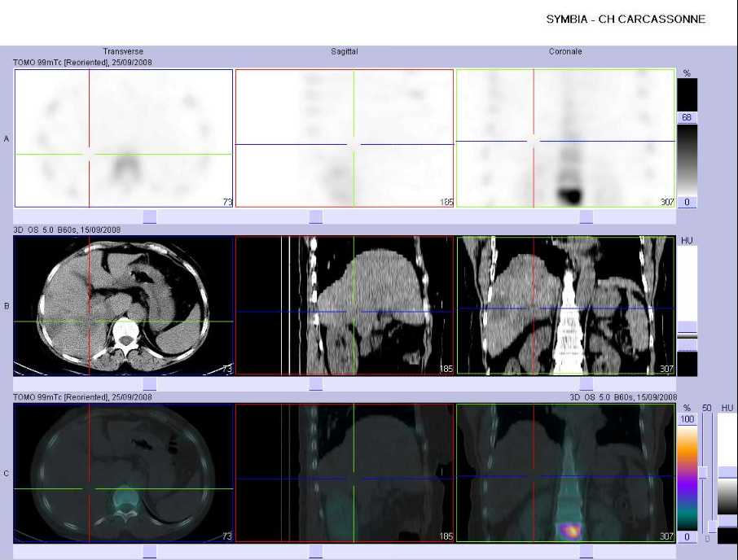Click row A 'TOMO 99mTc [Reoriented], 25/09/2008' label
The width and height of the screenshot is (738, 560).
point(82,62)
